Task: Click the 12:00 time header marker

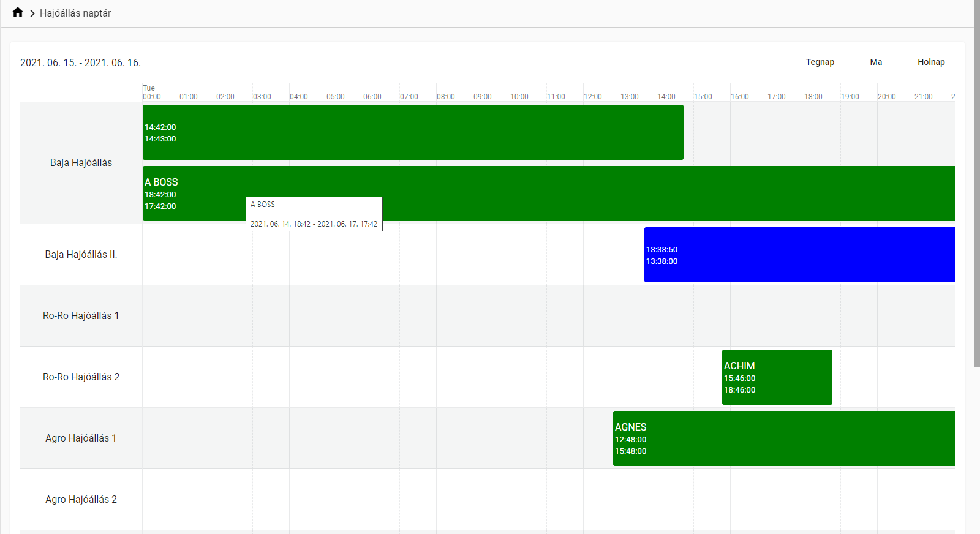Action: [x=592, y=97]
